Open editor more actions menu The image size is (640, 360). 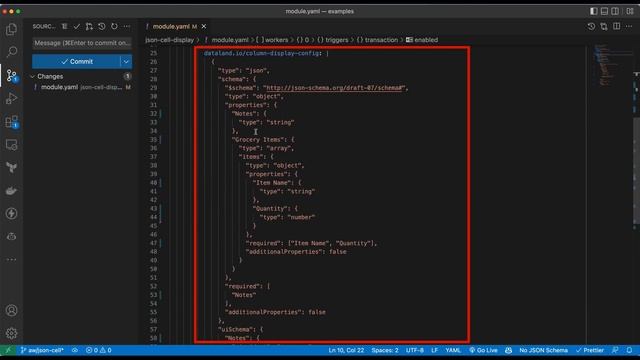click(x=629, y=27)
